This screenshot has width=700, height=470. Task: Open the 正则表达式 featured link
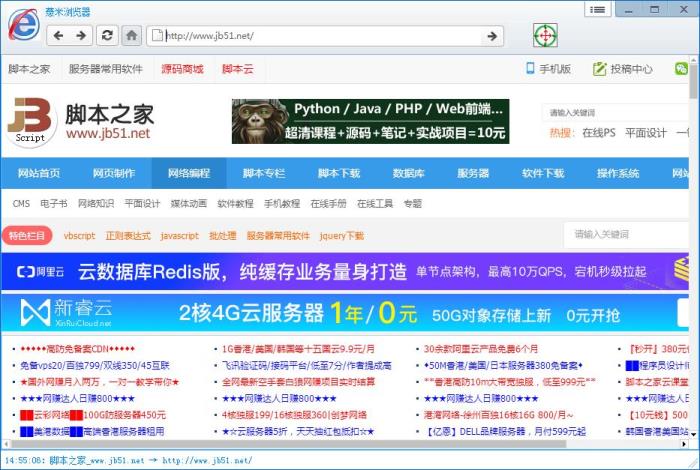pyautogui.click(x=128, y=236)
